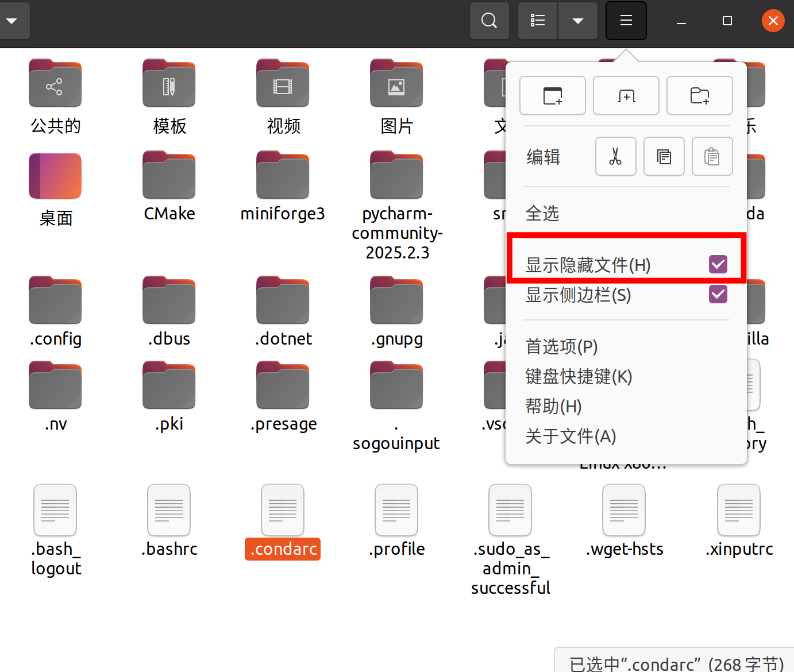
Task: Select pycharm-community-2025.2.3 folder
Action: pyautogui.click(x=396, y=175)
